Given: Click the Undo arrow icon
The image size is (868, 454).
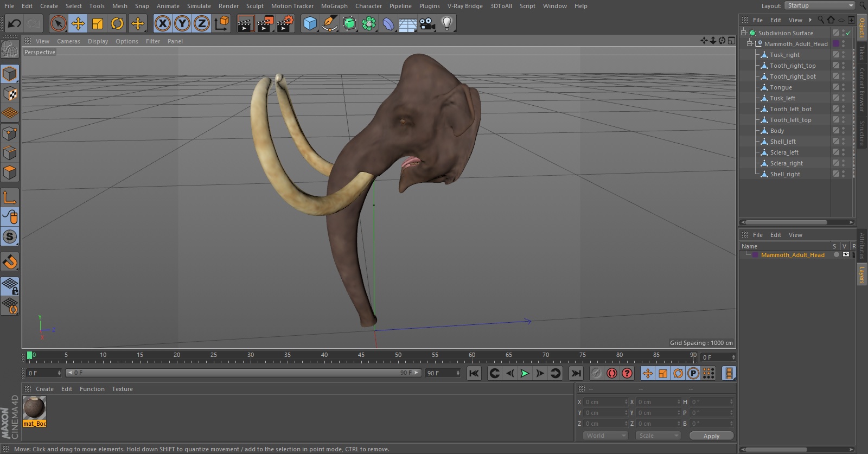Looking at the screenshot, I should pos(15,23).
